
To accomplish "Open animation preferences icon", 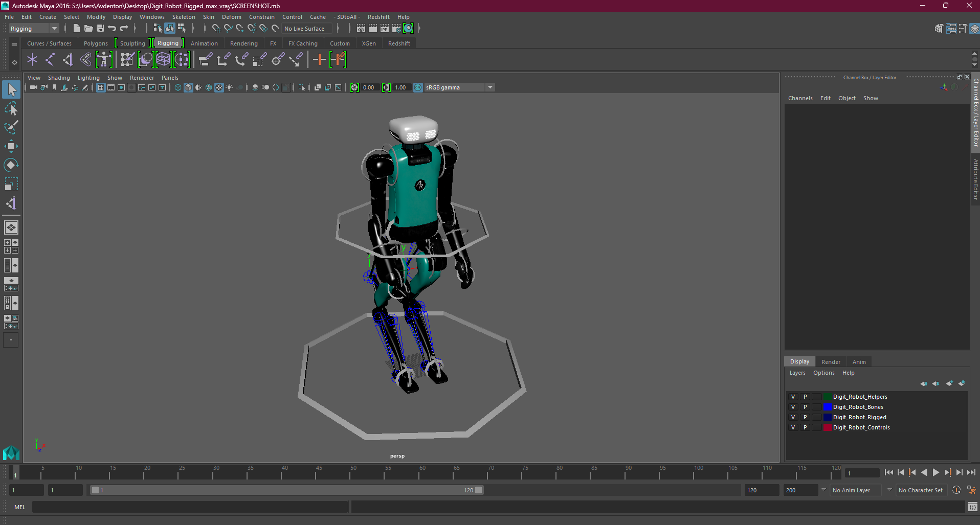I will (971, 490).
